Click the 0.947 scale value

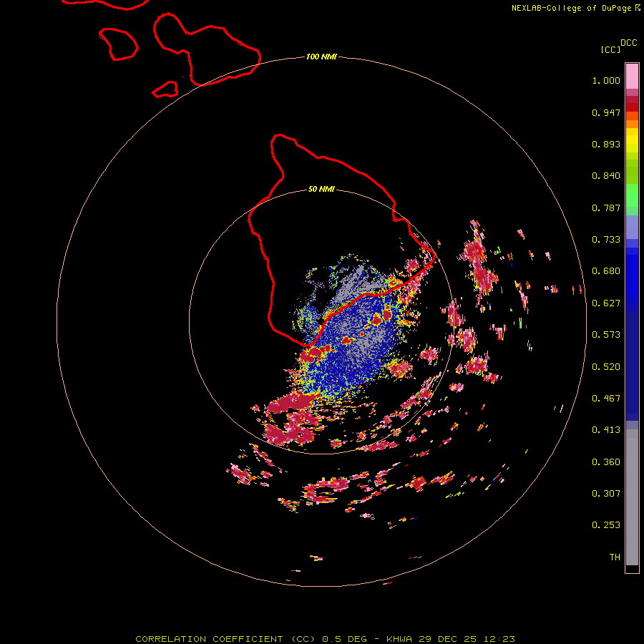pyautogui.click(x=606, y=112)
